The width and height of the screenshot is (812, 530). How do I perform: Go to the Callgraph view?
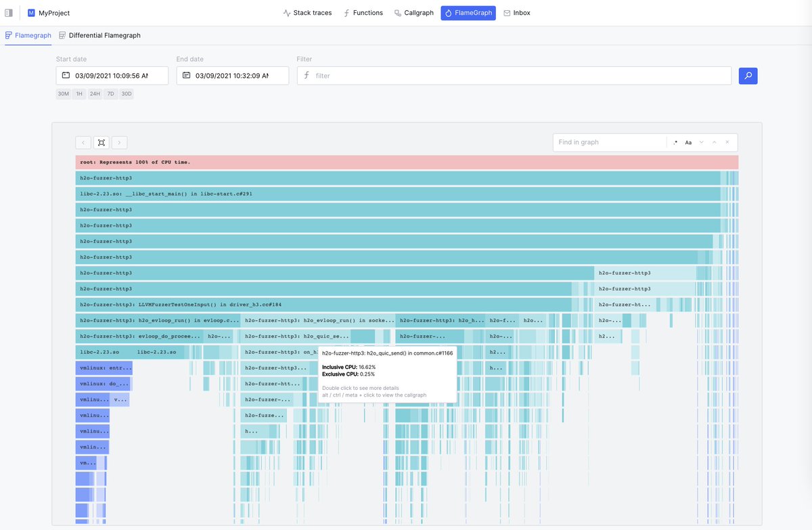(413, 13)
